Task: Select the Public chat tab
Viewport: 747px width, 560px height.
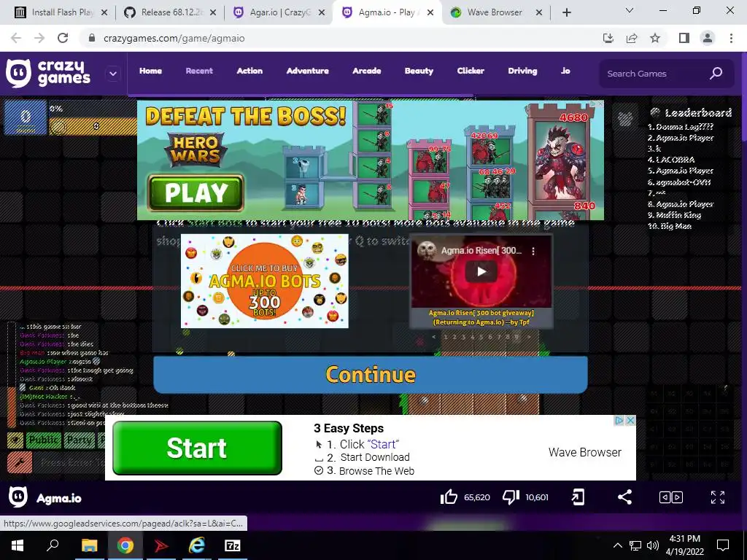Action: (x=43, y=440)
